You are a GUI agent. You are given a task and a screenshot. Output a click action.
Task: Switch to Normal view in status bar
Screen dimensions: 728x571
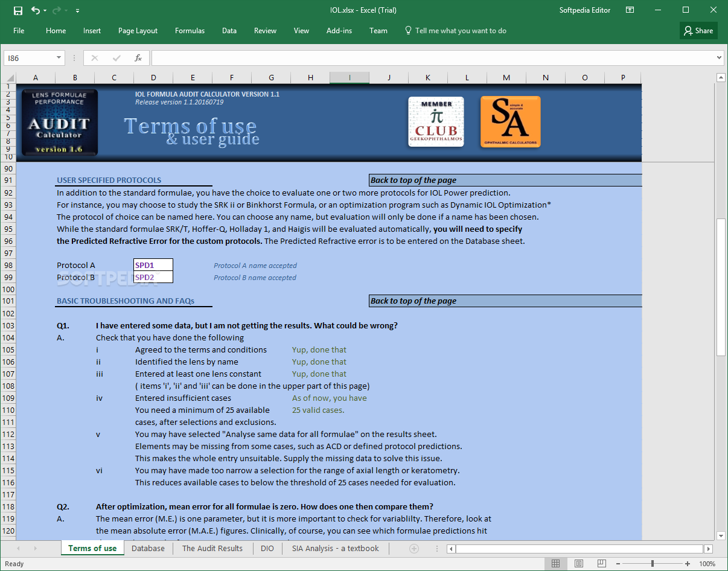pos(556,563)
